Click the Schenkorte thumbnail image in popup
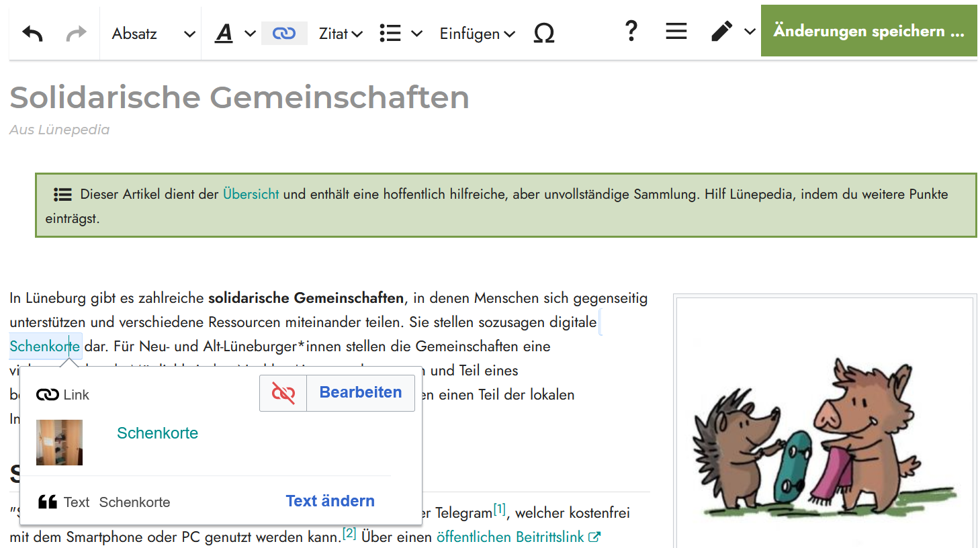 [x=59, y=443]
